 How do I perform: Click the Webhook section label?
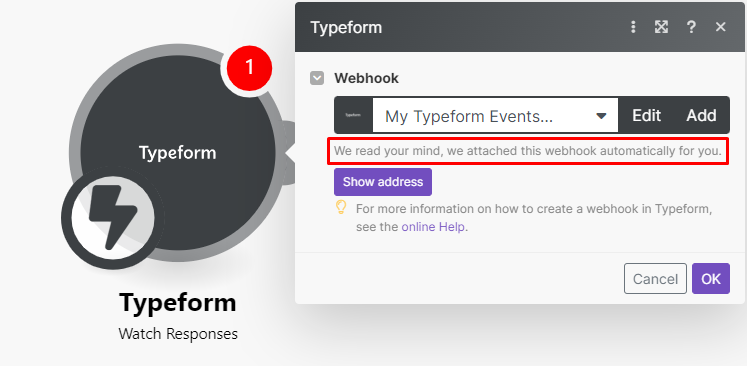point(366,78)
